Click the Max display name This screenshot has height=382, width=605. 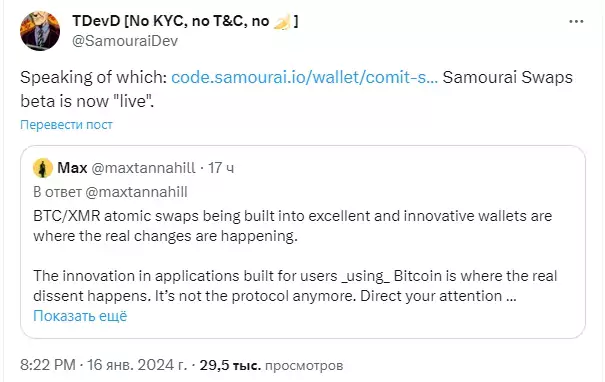coord(72,168)
